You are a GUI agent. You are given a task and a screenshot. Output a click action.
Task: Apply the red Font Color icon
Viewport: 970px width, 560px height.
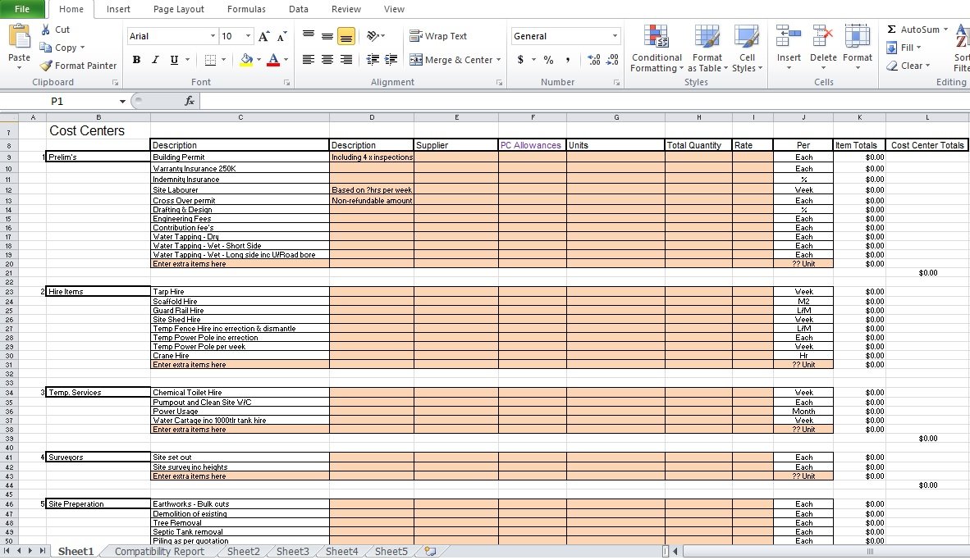(x=273, y=60)
